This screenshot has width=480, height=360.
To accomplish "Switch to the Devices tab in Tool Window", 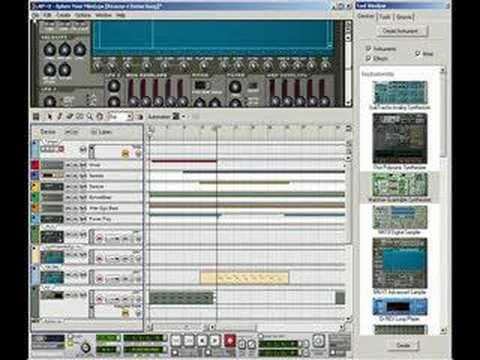I will pos(366,16).
